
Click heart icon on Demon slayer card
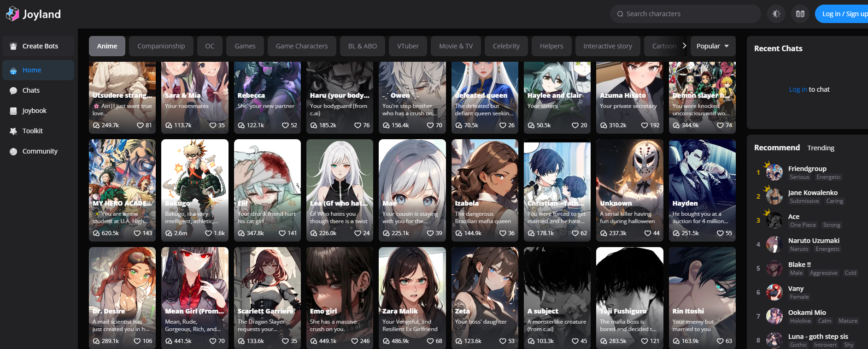(720, 125)
